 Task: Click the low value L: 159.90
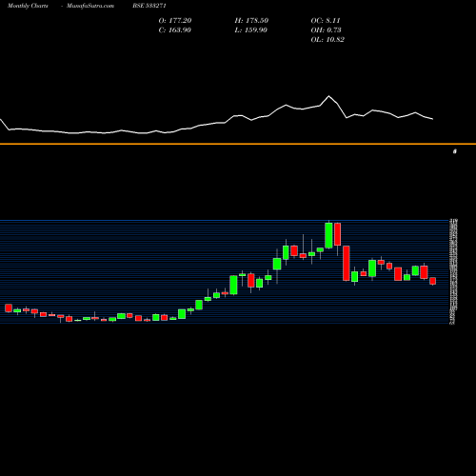[251, 30]
